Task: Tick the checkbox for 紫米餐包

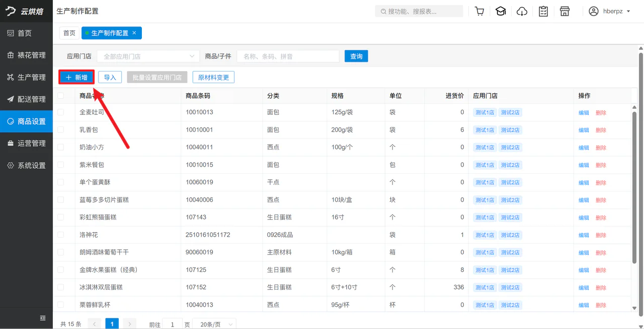Action: pyautogui.click(x=61, y=165)
